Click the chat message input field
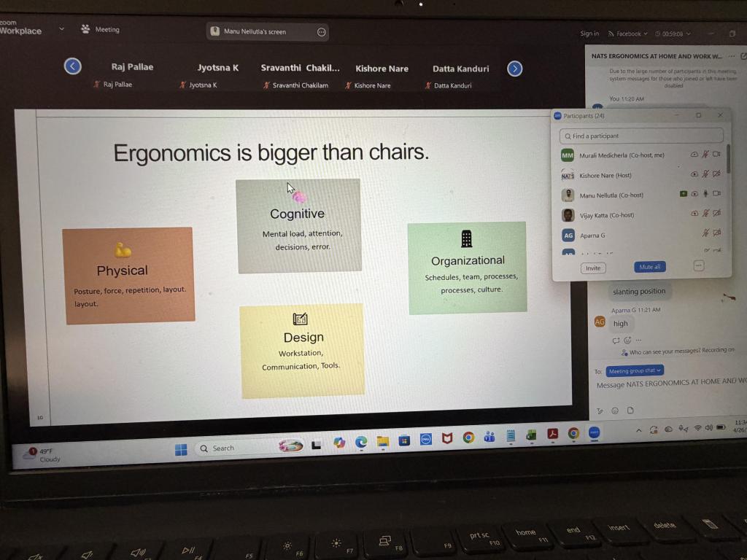 (x=671, y=384)
